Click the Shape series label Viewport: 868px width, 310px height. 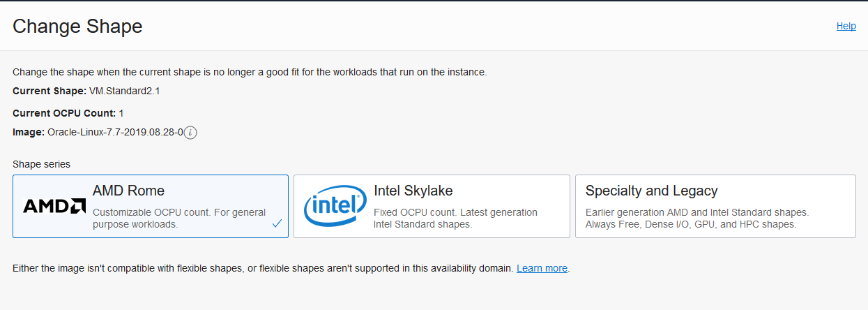41,164
